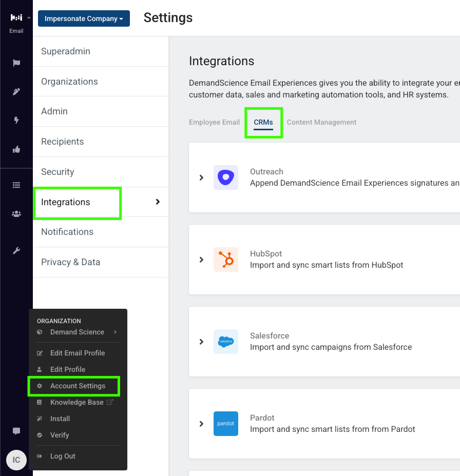The width and height of the screenshot is (460, 476).
Task: Expand the Salesforce integration row
Action: pos(201,342)
